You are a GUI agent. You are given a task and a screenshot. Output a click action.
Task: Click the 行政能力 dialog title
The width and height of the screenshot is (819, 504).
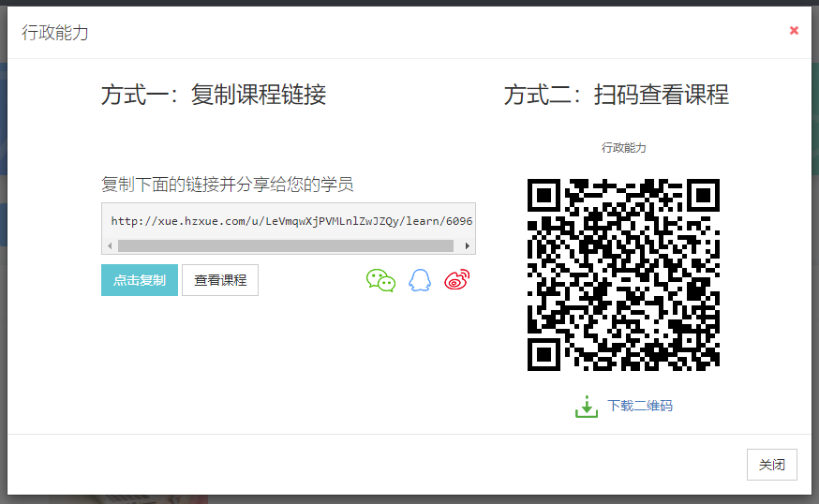tap(55, 33)
